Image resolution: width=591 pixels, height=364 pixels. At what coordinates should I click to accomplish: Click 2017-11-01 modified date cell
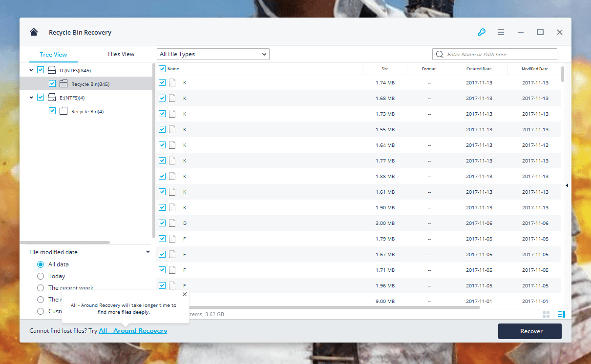coord(535,301)
